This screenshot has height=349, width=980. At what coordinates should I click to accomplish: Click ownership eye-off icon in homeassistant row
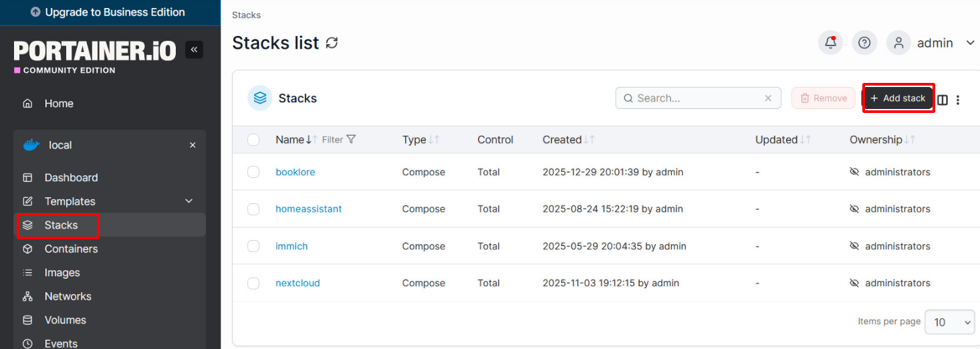(854, 209)
